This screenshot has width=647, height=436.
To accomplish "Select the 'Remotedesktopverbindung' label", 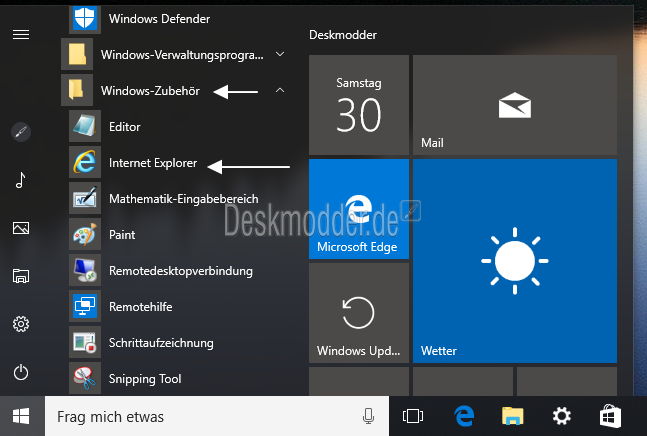I will pyautogui.click(x=181, y=271).
